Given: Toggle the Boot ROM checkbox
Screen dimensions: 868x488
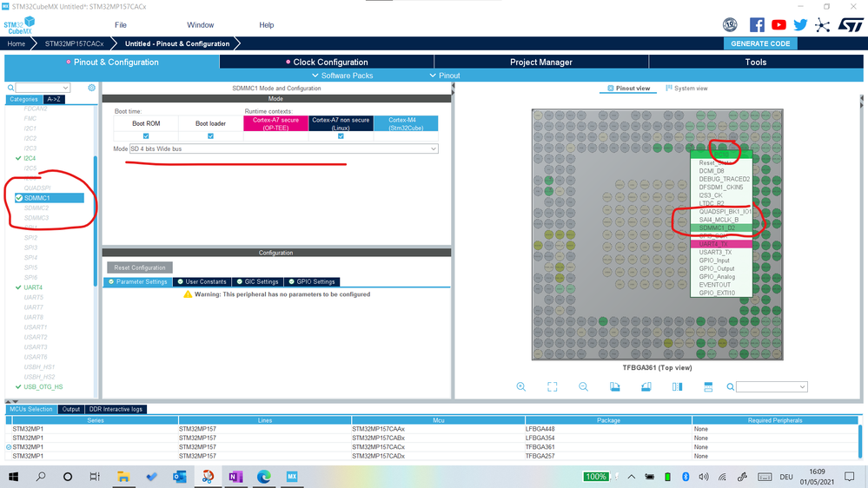Looking at the screenshot, I should point(146,136).
